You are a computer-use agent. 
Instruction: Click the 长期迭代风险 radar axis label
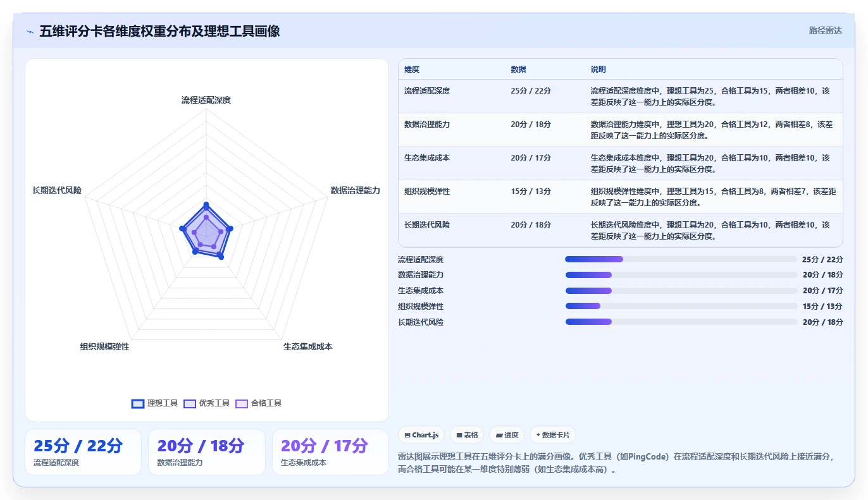(57, 190)
